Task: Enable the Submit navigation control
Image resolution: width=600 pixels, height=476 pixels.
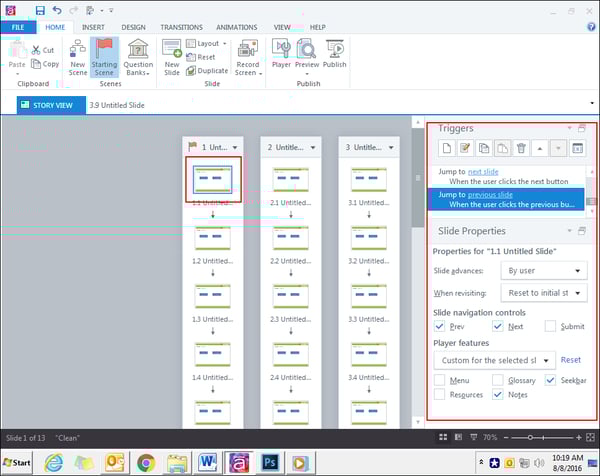Action: click(550, 326)
